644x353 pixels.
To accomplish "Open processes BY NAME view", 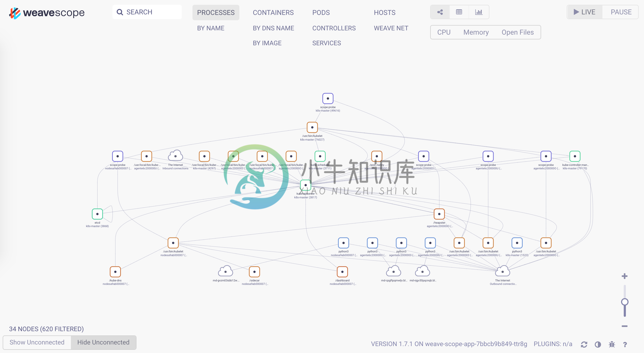I will [x=211, y=28].
